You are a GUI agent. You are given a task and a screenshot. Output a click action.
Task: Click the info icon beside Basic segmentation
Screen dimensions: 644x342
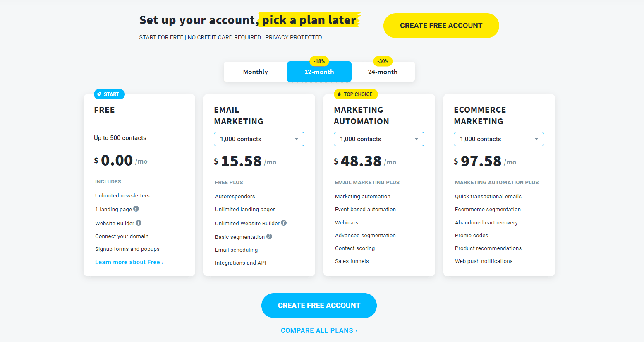(x=269, y=236)
